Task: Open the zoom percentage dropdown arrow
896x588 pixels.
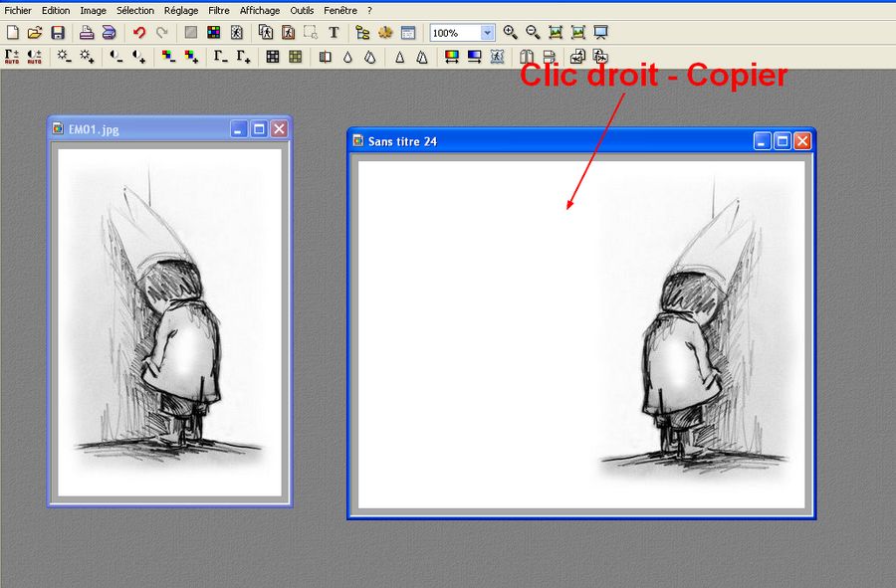Action: [x=487, y=33]
